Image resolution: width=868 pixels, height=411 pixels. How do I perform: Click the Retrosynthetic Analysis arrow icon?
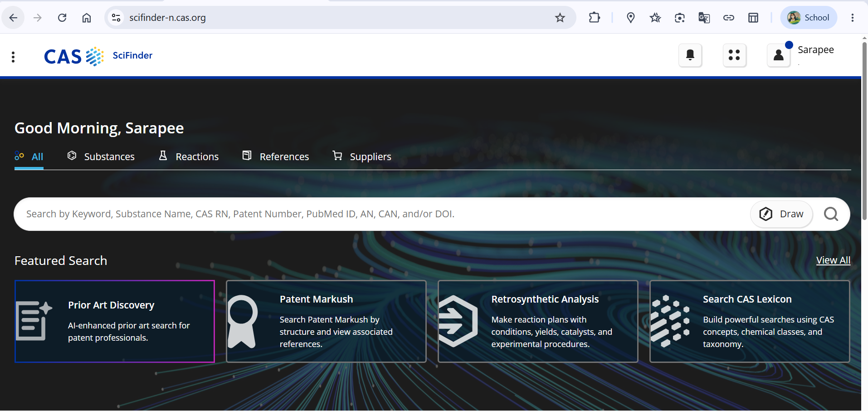tap(458, 321)
